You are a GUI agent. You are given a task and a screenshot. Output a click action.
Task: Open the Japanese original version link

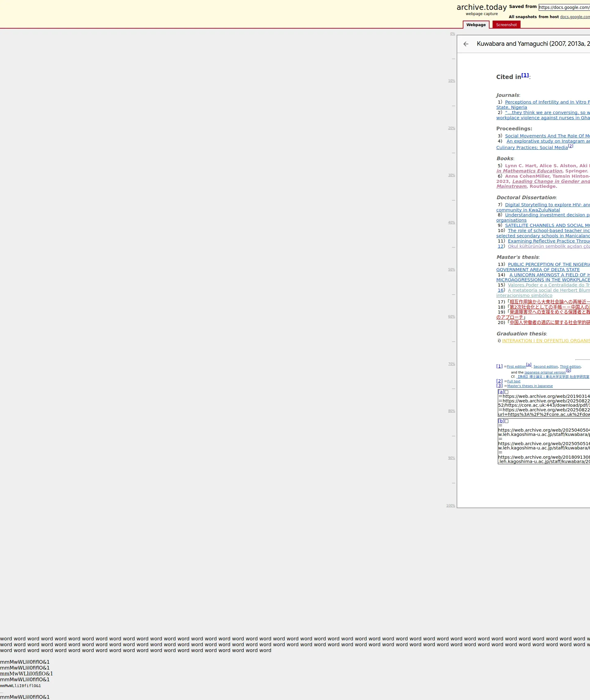click(x=545, y=372)
